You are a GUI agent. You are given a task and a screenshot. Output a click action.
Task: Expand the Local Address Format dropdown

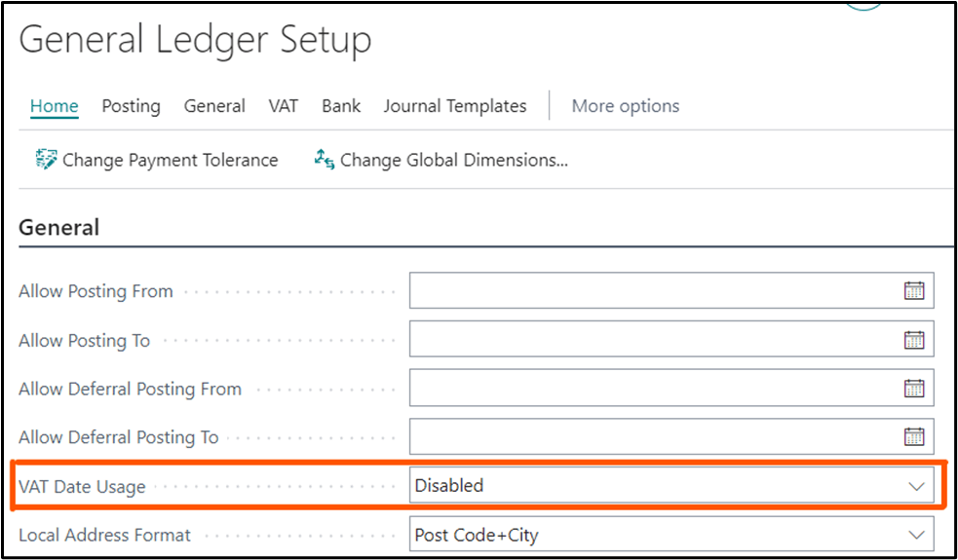point(916,535)
